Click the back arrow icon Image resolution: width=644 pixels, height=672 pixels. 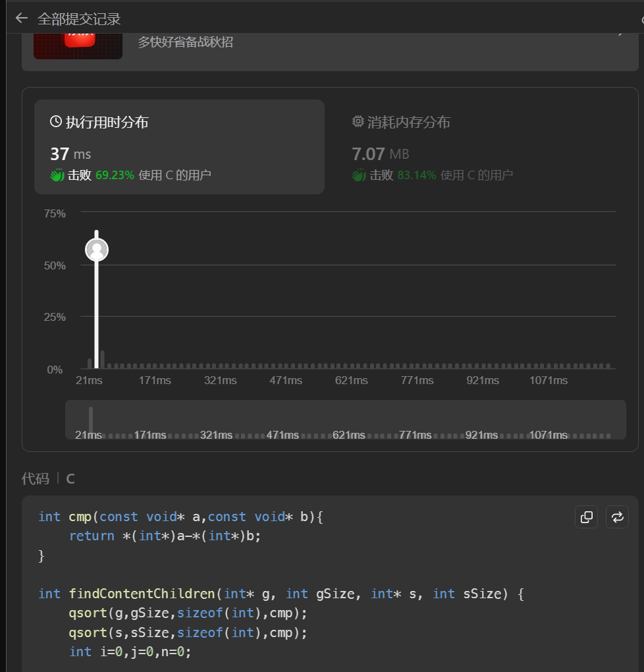(x=21, y=18)
